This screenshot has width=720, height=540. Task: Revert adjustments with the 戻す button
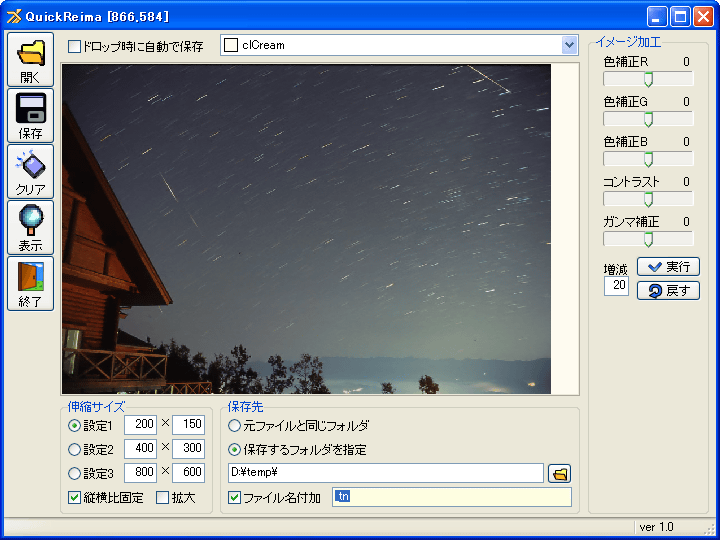pyautogui.click(x=668, y=290)
